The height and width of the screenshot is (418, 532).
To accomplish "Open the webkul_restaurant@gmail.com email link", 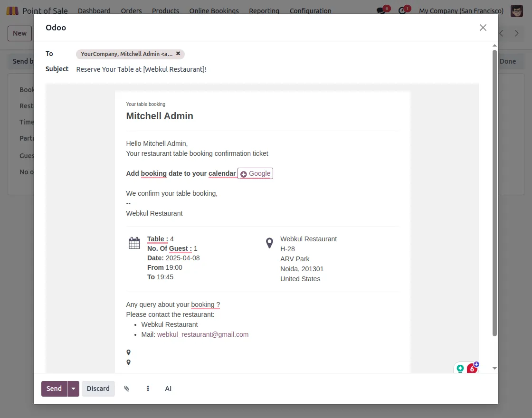I will 203,334.
